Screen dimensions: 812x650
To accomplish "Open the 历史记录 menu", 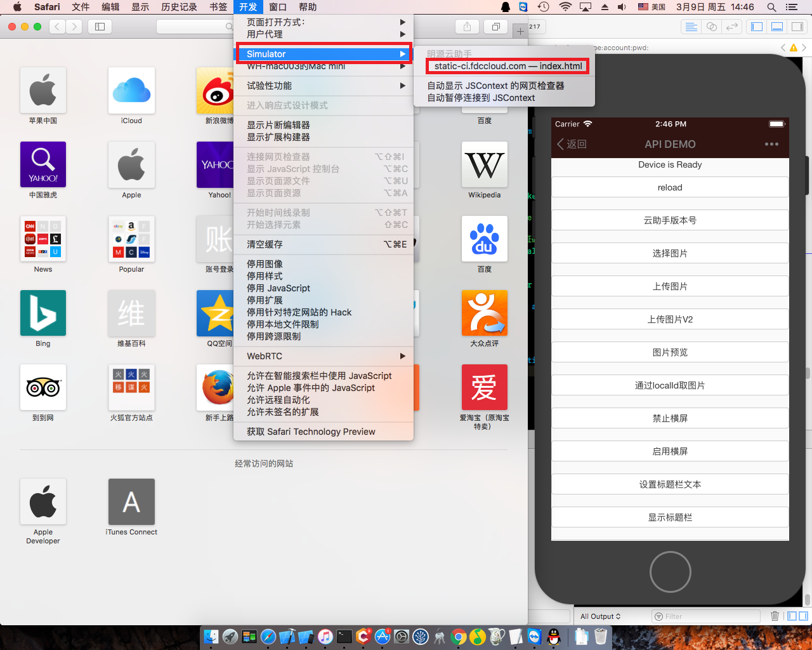I will pos(179,7).
